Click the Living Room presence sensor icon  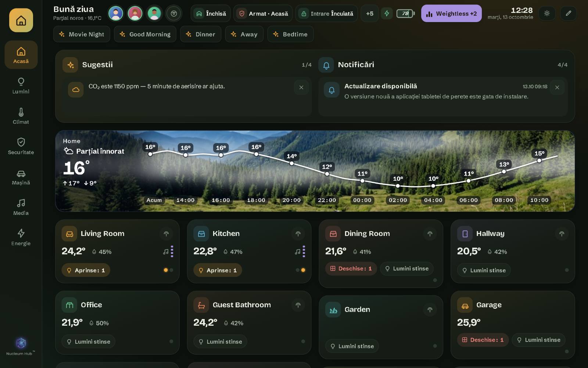coord(166,234)
